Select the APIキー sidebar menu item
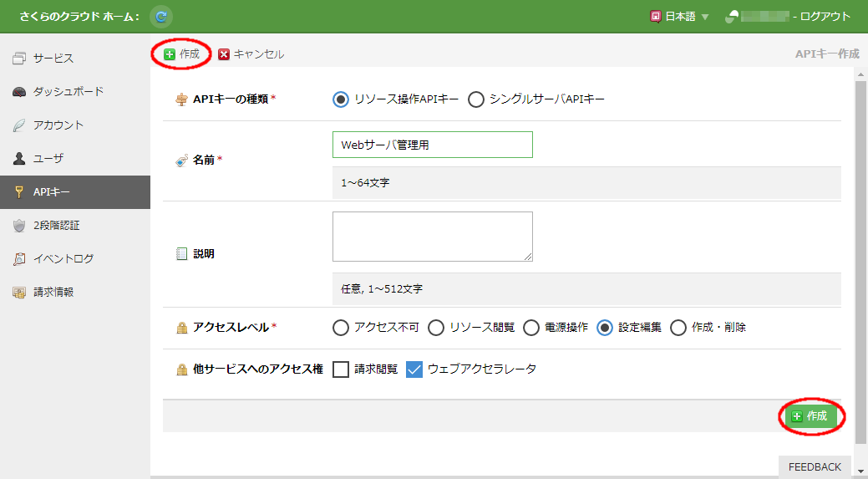Image resolution: width=868 pixels, height=479 pixels. tap(51, 192)
